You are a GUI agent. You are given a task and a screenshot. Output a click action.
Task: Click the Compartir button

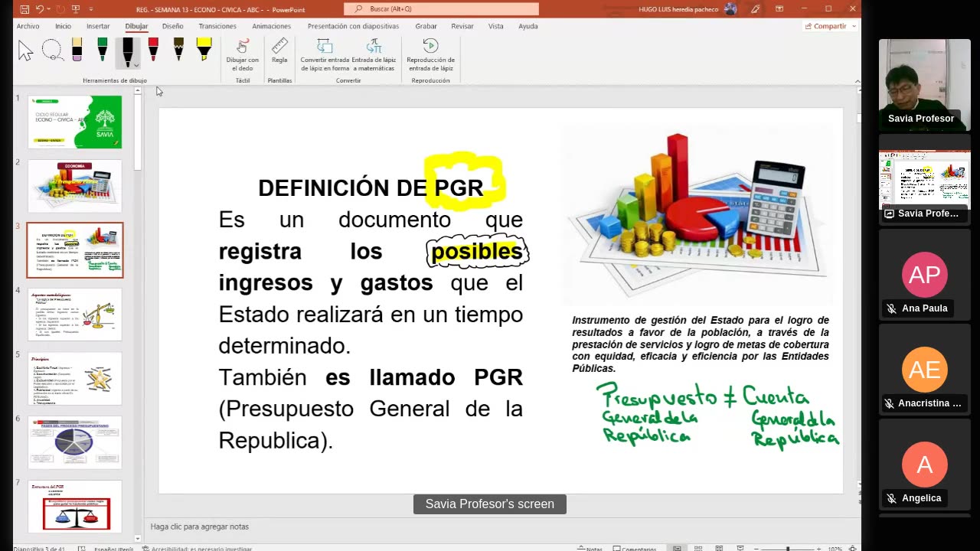click(829, 26)
